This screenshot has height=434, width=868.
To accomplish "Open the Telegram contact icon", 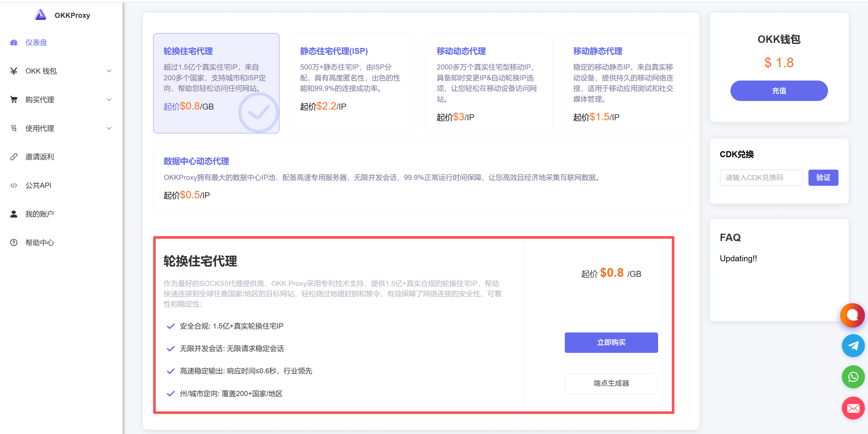I will click(x=853, y=346).
